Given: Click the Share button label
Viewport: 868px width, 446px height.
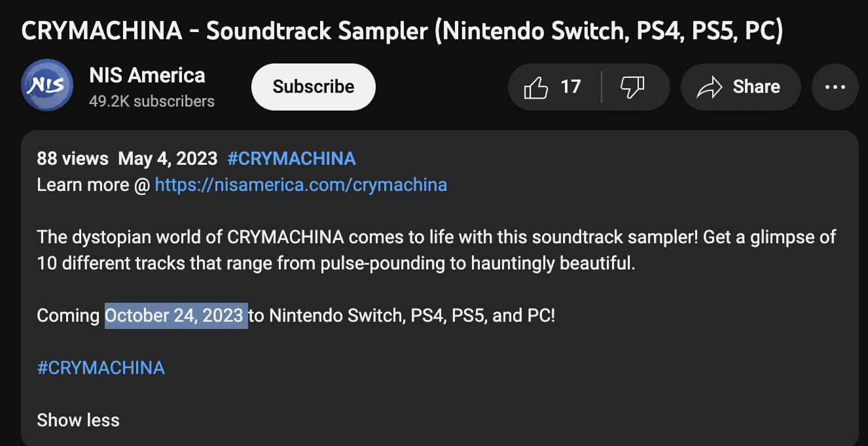Looking at the screenshot, I should pos(756,87).
